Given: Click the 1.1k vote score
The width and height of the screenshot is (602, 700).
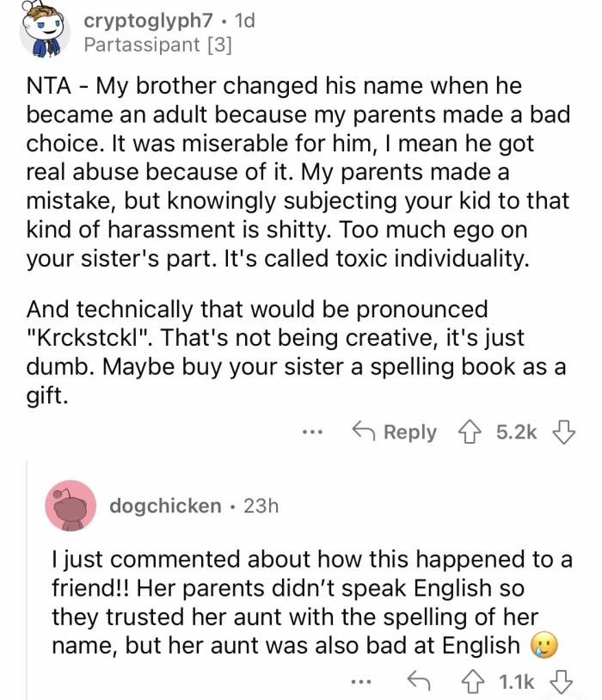Looking at the screenshot, I should (517, 682).
